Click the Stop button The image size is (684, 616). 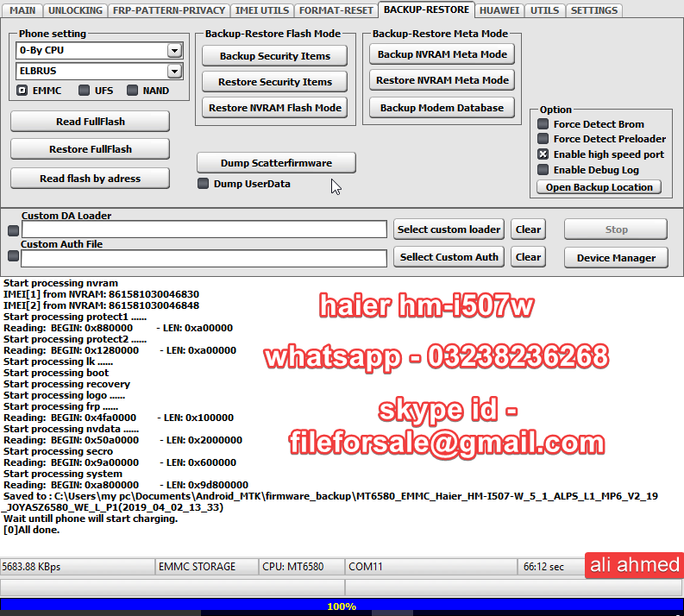tap(616, 229)
